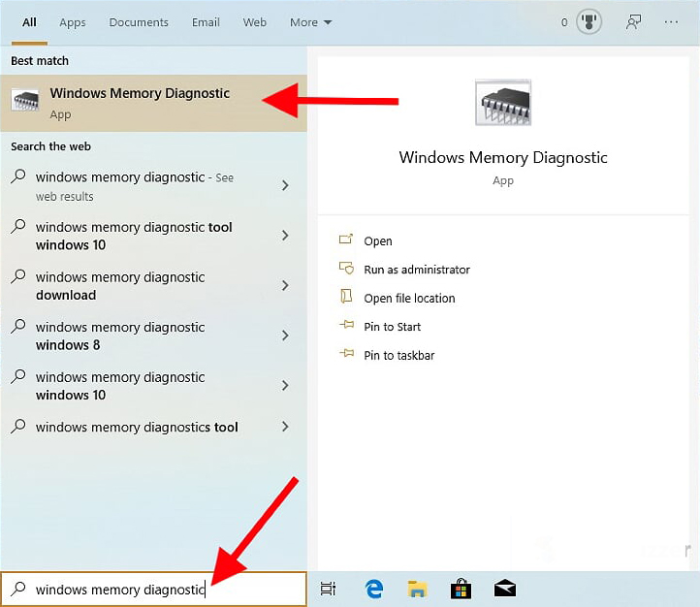The width and height of the screenshot is (700, 607).
Task: Select 'windows memory diagnostics tool' suggestion
Action: 153,427
